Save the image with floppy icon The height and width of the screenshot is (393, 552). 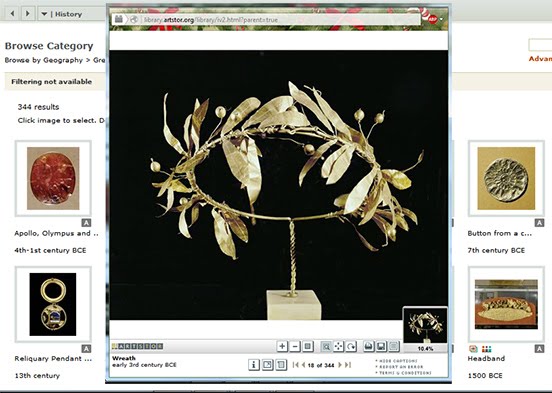381,347
